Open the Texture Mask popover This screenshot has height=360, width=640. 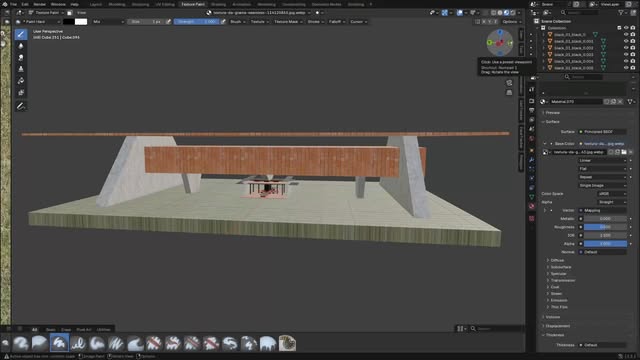tap(288, 22)
